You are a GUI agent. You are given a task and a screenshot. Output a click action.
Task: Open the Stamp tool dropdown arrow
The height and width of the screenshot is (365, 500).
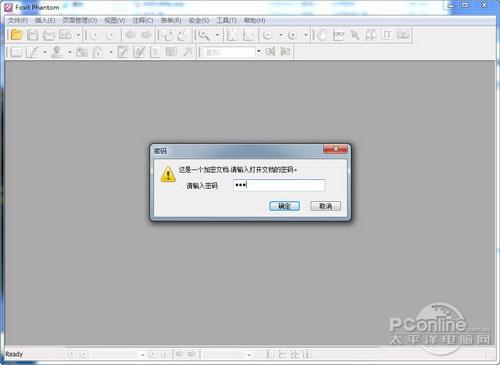[70, 52]
